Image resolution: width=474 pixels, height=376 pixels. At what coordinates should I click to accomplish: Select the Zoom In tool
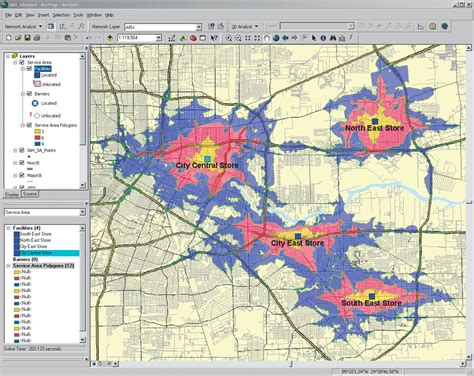click(229, 38)
